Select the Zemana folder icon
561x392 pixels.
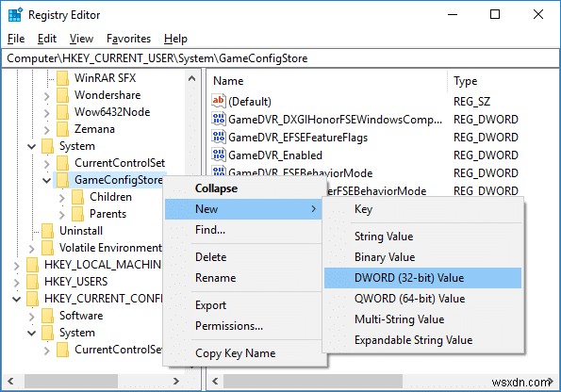pyautogui.click(x=62, y=129)
